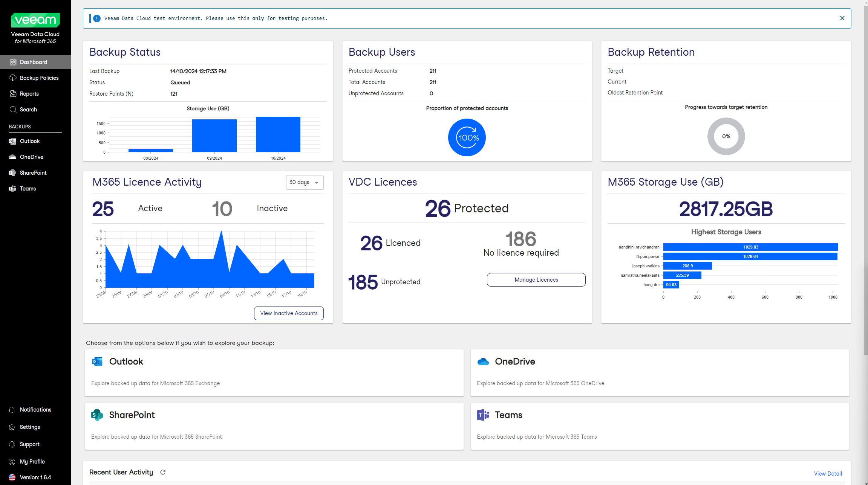Click the Reports chart icon
The height and width of the screenshot is (485, 868).
point(13,94)
